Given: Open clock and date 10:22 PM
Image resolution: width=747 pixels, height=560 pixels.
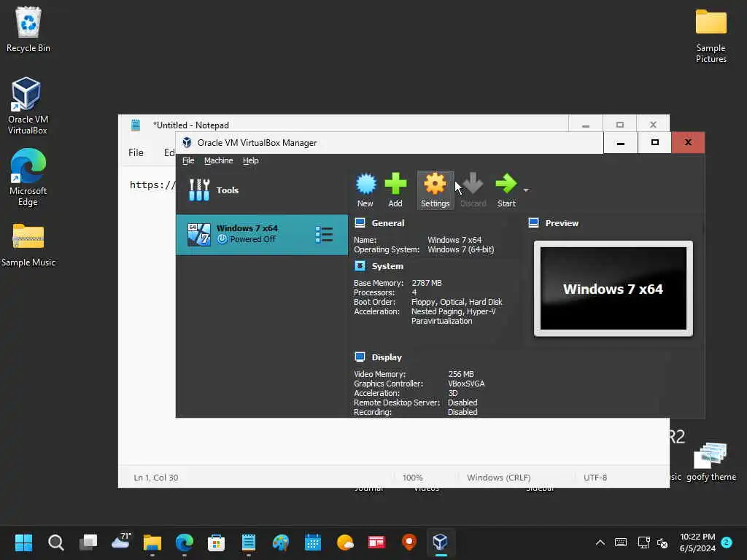Looking at the screenshot, I should click(697, 542).
